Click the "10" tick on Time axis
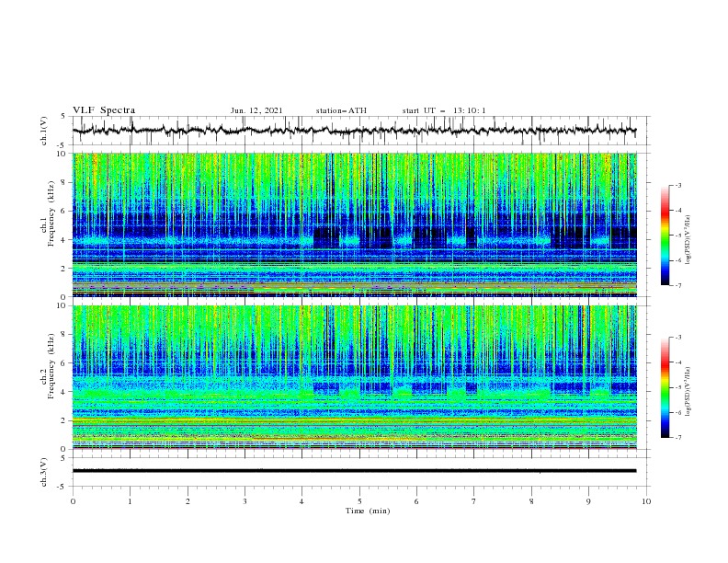The width and height of the screenshot is (728, 563). (x=646, y=501)
